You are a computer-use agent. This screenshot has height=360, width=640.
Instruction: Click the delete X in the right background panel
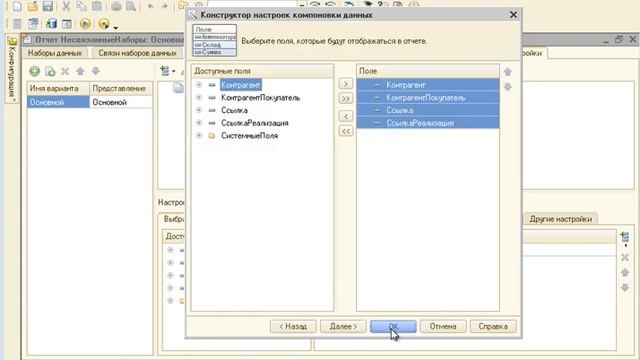(624, 258)
